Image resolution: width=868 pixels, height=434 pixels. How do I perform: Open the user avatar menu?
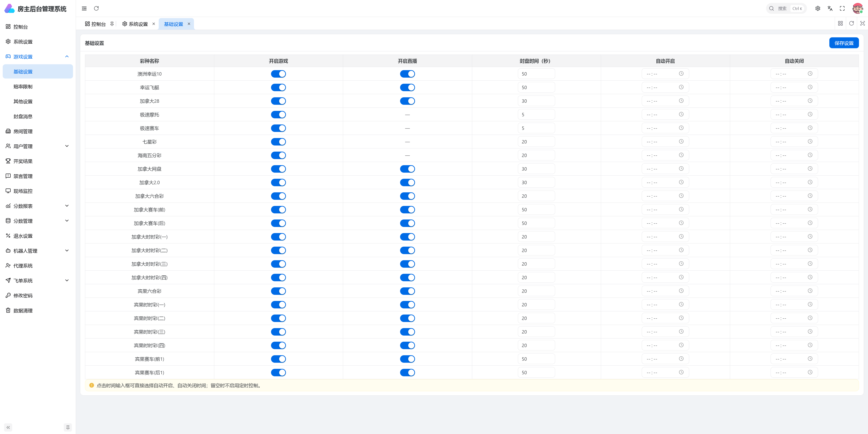coord(858,8)
